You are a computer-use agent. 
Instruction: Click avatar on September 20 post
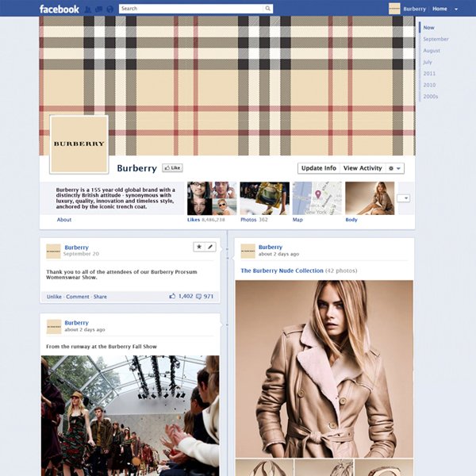pos(53,251)
